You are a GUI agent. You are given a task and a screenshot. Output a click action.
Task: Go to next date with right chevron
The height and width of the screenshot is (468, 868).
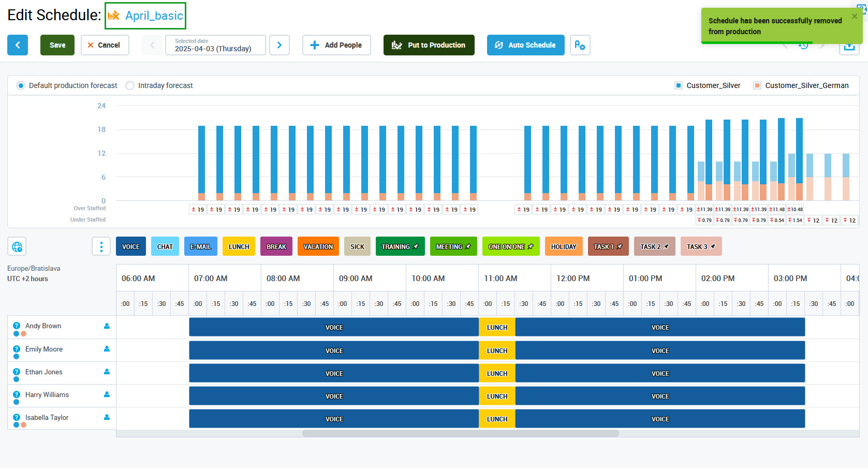[x=279, y=45]
